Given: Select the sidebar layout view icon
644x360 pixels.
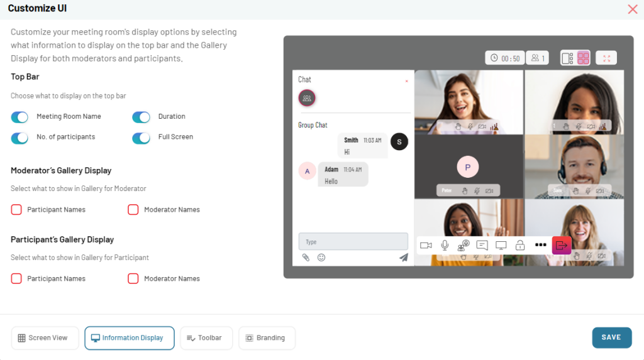Looking at the screenshot, I should click(568, 58).
